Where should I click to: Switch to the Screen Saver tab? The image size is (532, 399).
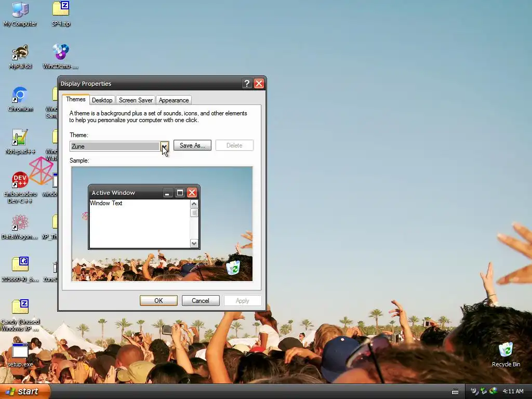(x=136, y=100)
